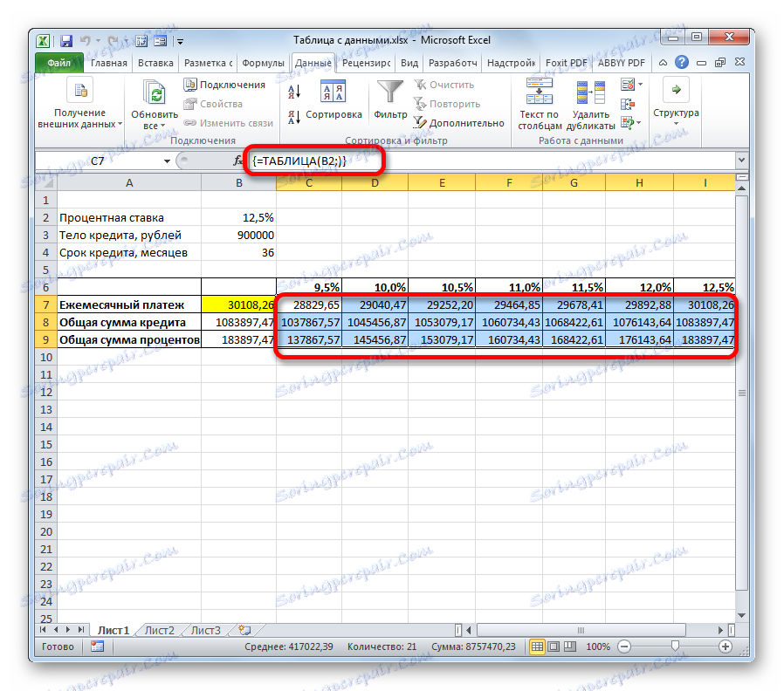Select cell with 160734,43
The width and height of the screenshot is (784, 691).
pos(509,339)
